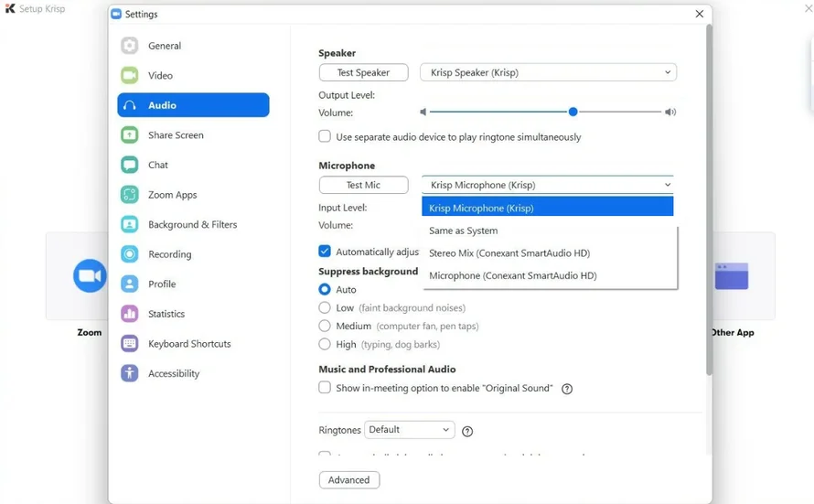Open the Chat settings tab
The width and height of the screenshot is (814, 504).
pos(193,165)
